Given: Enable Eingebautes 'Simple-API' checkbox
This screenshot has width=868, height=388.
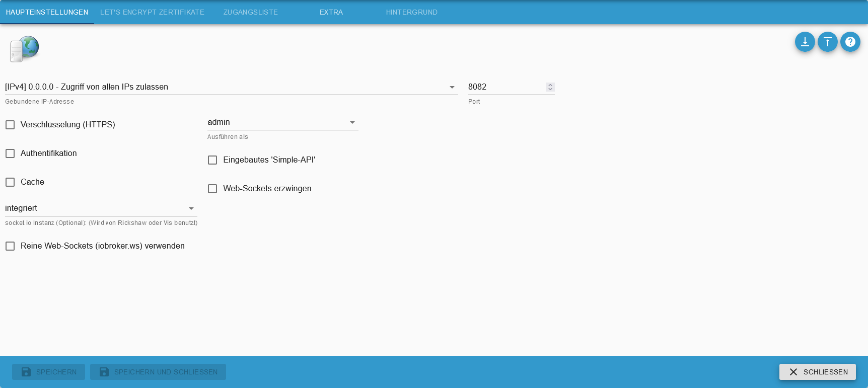Looking at the screenshot, I should [x=212, y=160].
